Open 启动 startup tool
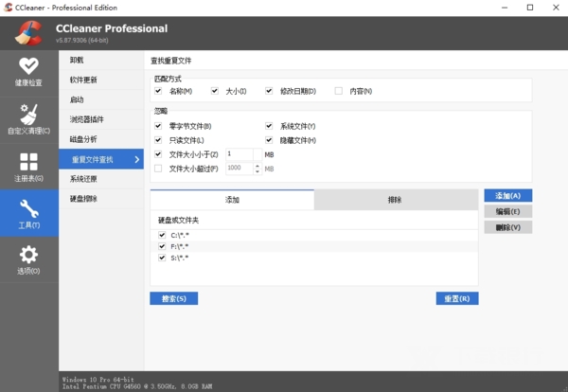Image resolution: width=568 pixels, height=392 pixels. click(x=101, y=99)
